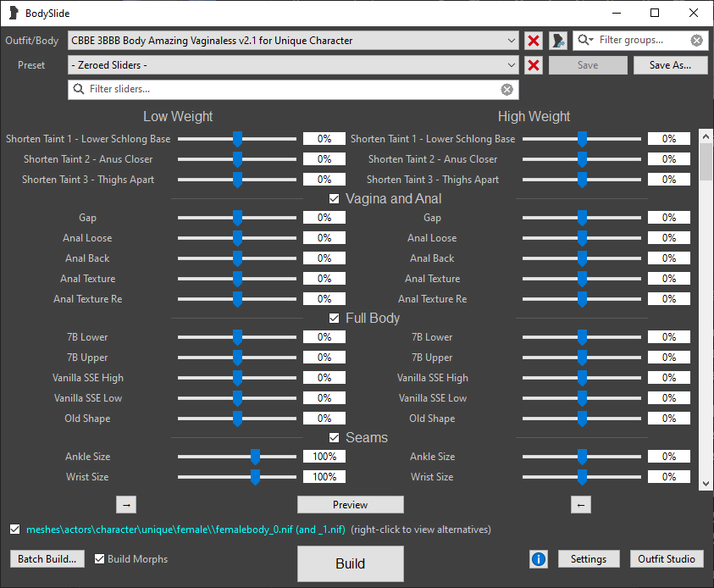Image resolution: width=714 pixels, height=588 pixels.
Task: Click High Weight 'Shorten Taint 3 - Thighs Apart' label
Action: click(x=433, y=180)
